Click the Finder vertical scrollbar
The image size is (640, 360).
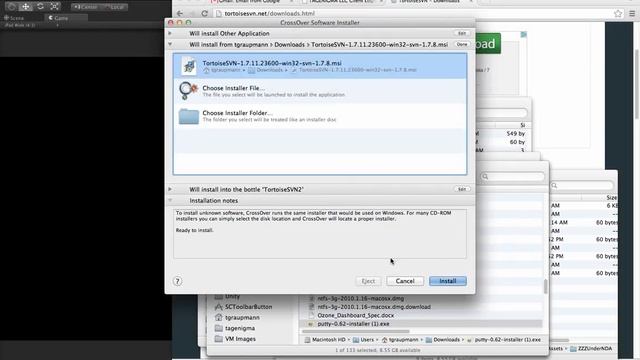[x=546, y=287]
